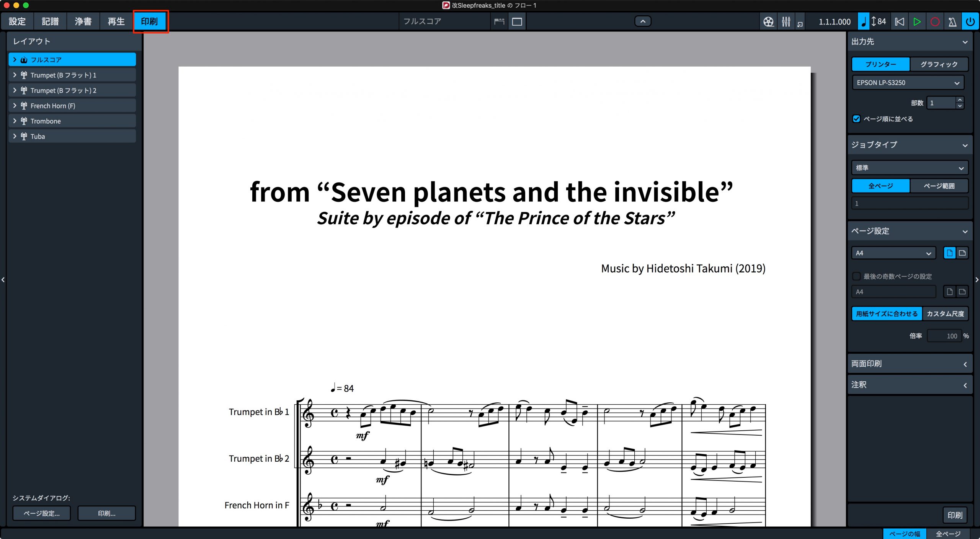Switch to the 浄書 mode tab

(83, 21)
